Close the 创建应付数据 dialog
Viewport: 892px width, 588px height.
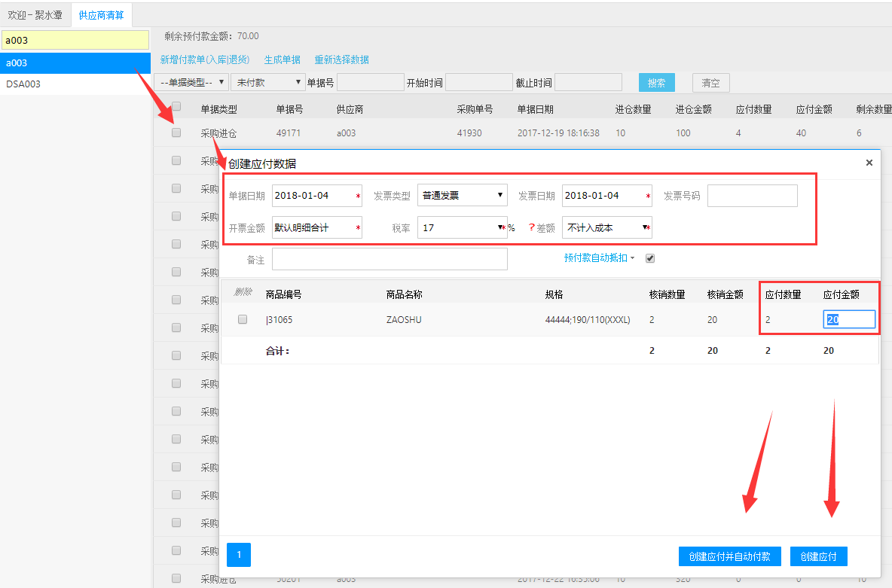pos(869,163)
